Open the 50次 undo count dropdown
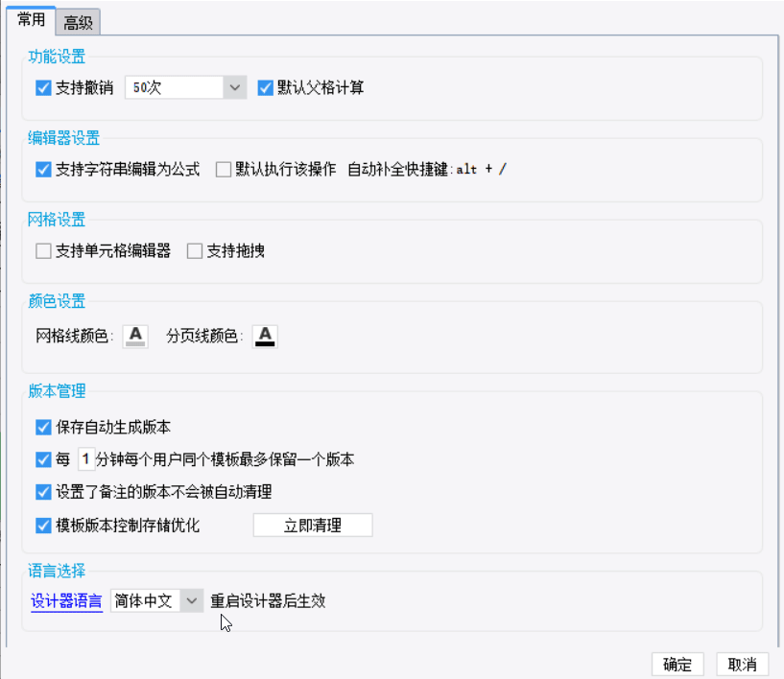The image size is (784, 679). [185, 88]
